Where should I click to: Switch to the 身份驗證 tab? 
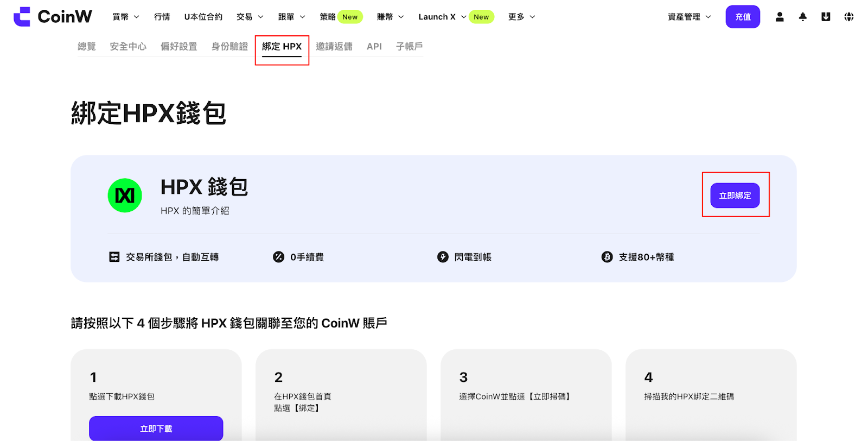(x=229, y=47)
